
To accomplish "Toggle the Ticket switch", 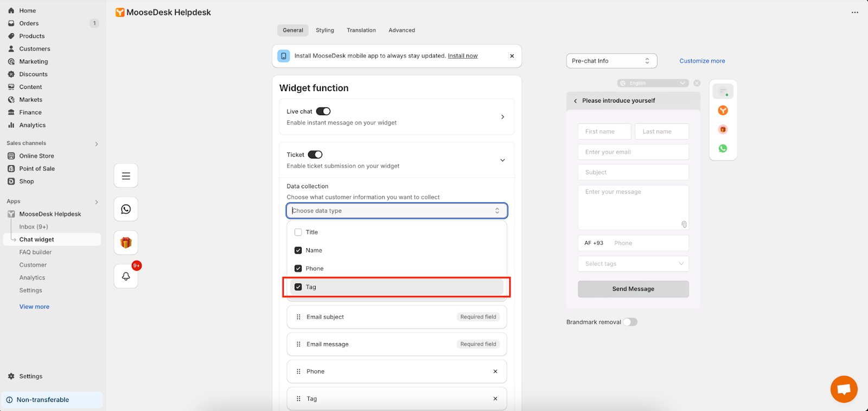I will click(x=315, y=155).
